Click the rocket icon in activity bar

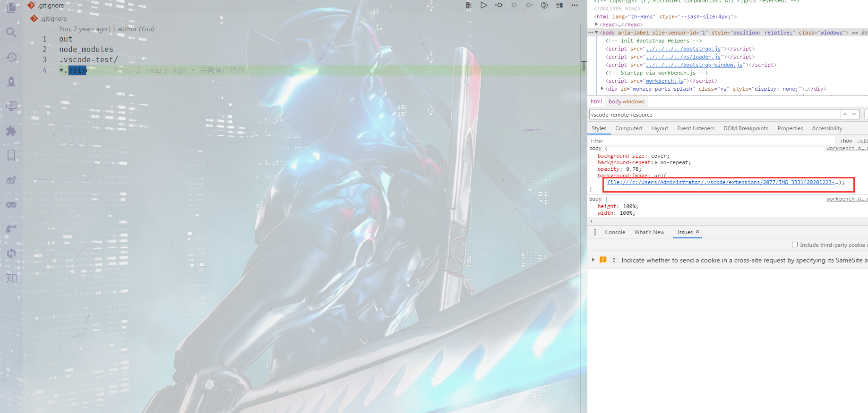(x=11, y=82)
